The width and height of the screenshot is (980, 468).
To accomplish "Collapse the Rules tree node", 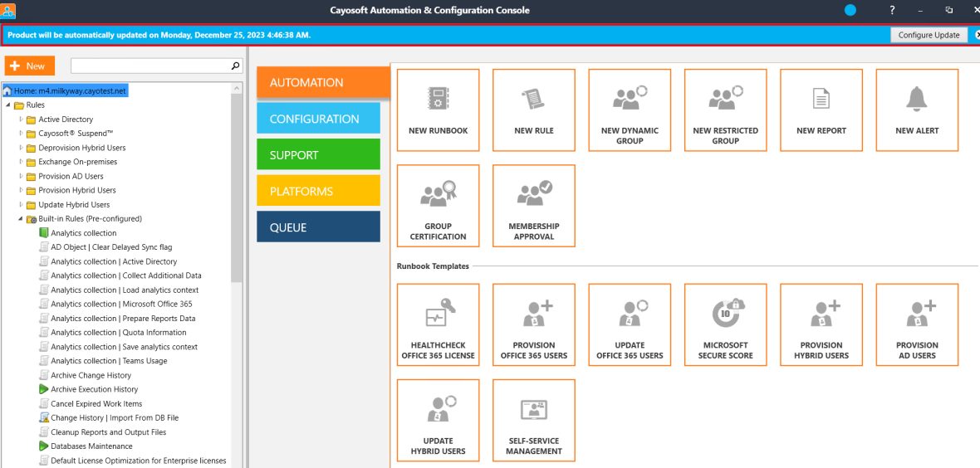I will [8, 105].
